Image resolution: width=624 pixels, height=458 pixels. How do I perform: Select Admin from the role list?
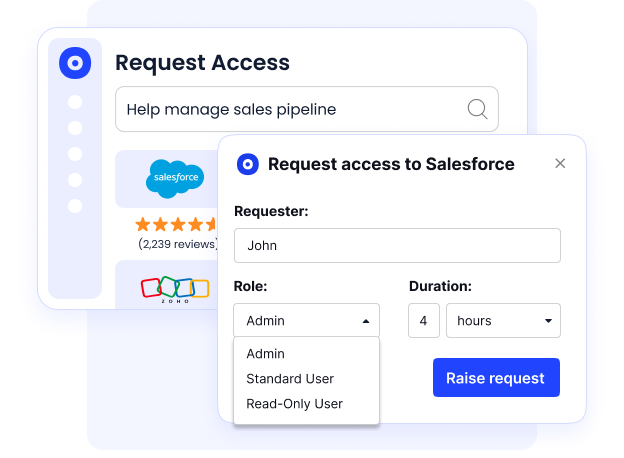tap(265, 354)
